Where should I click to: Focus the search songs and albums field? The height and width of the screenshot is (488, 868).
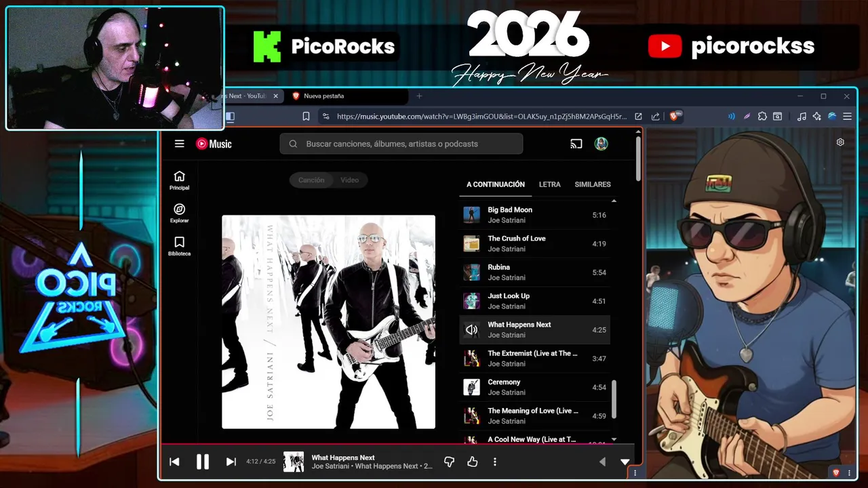(x=401, y=144)
